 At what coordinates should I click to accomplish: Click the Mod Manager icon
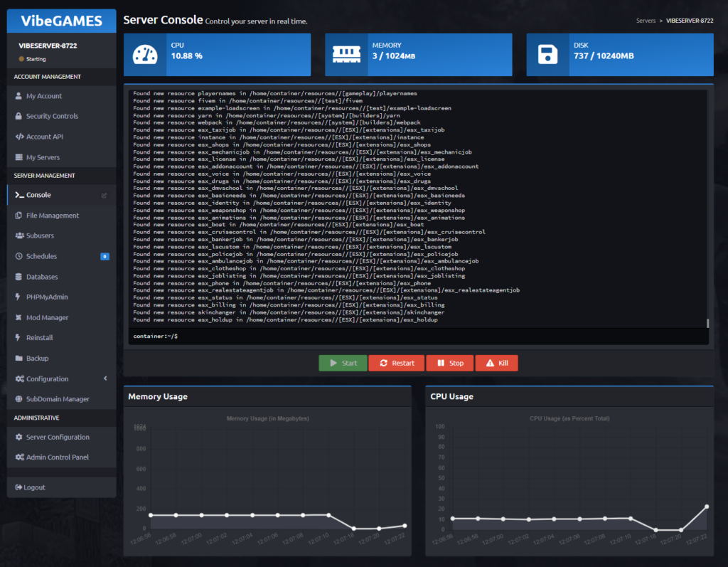click(18, 317)
